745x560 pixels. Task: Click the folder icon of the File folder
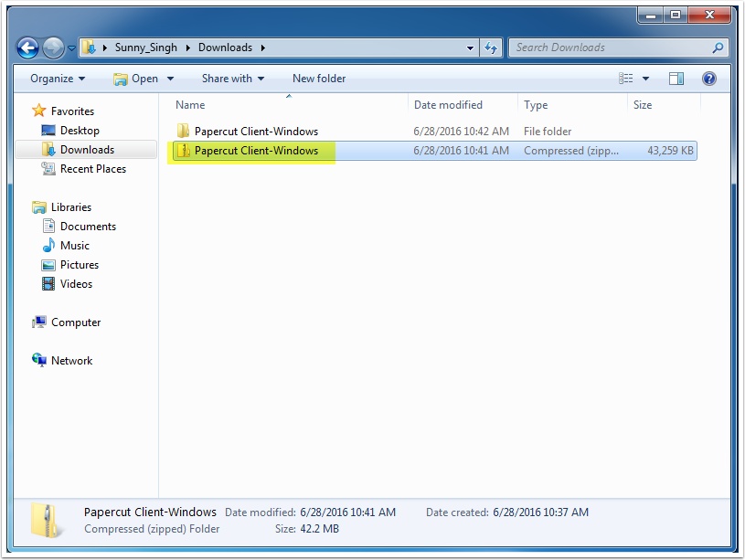tap(183, 132)
